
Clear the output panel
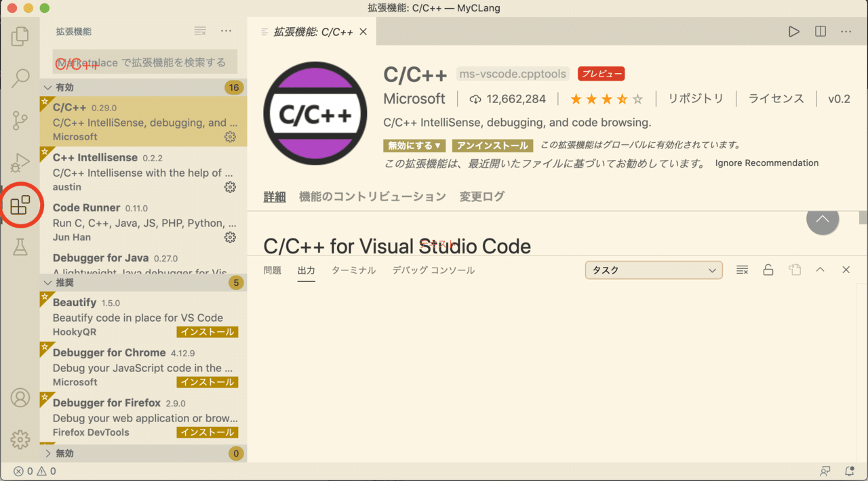click(742, 270)
